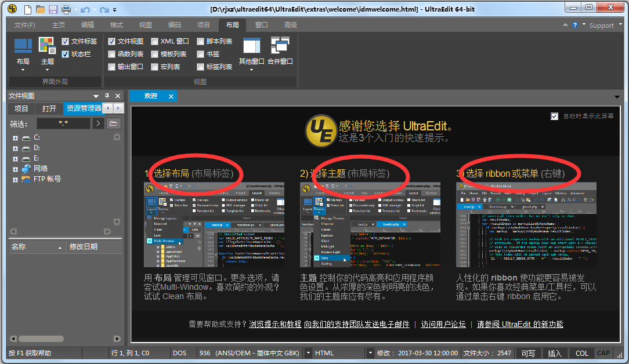This screenshot has width=629, height=364.
Task: Open the 浏览提示和教程 link
Action: (x=275, y=324)
